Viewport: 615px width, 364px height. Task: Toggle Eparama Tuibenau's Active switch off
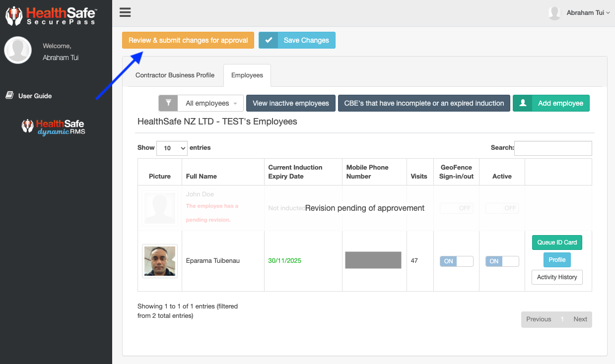click(x=502, y=261)
